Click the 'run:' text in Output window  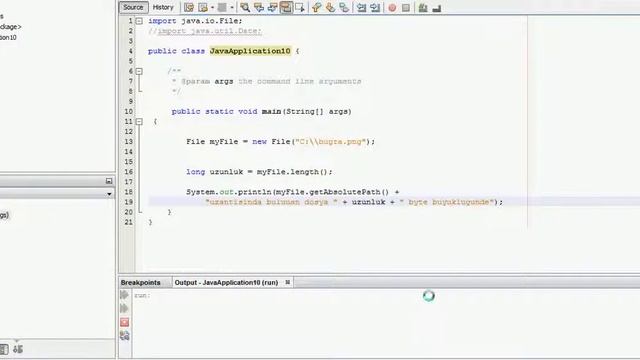tap(142, 295)
